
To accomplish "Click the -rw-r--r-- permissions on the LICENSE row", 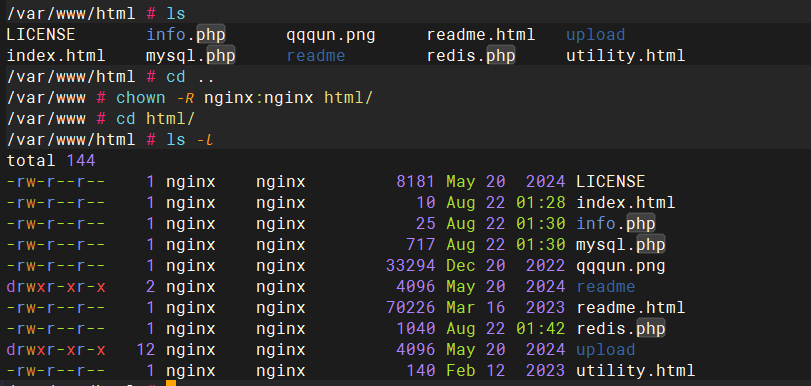I will point(56,181).
